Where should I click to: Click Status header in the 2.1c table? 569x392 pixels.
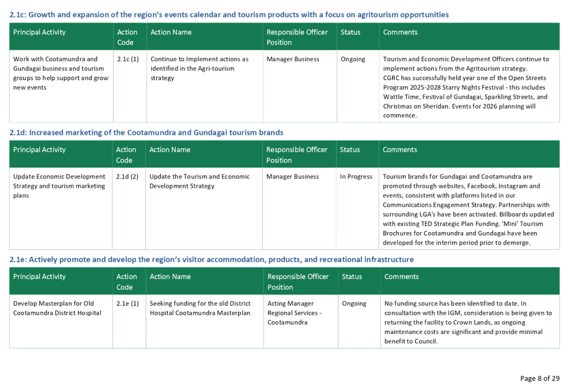pyautogui.click(x=351, y=32)
